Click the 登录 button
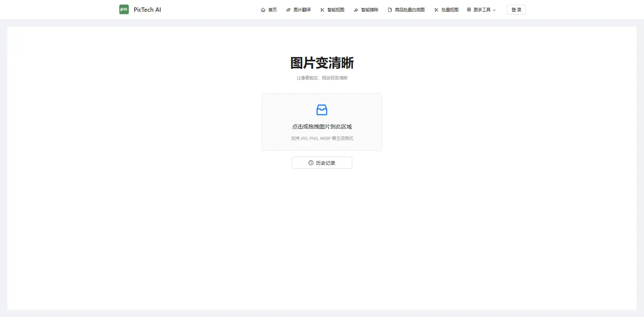Screen dimensions: 644x317 point(516,9)
